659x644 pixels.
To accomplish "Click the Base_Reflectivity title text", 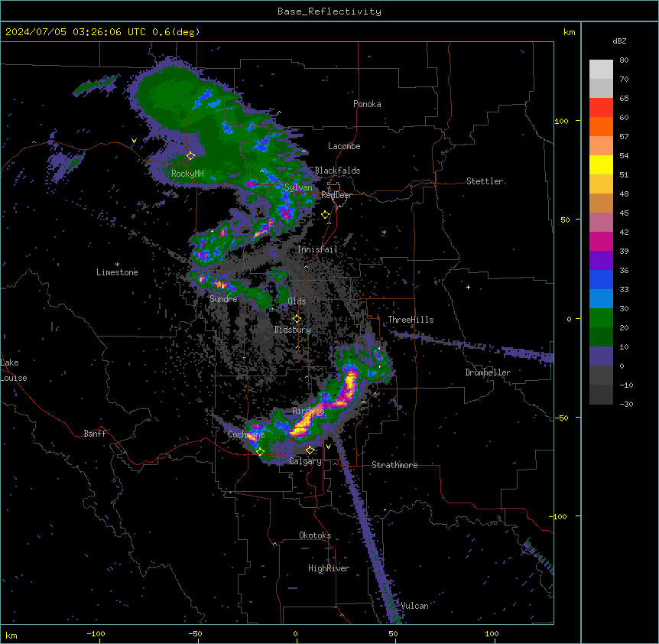I will 329,11.
